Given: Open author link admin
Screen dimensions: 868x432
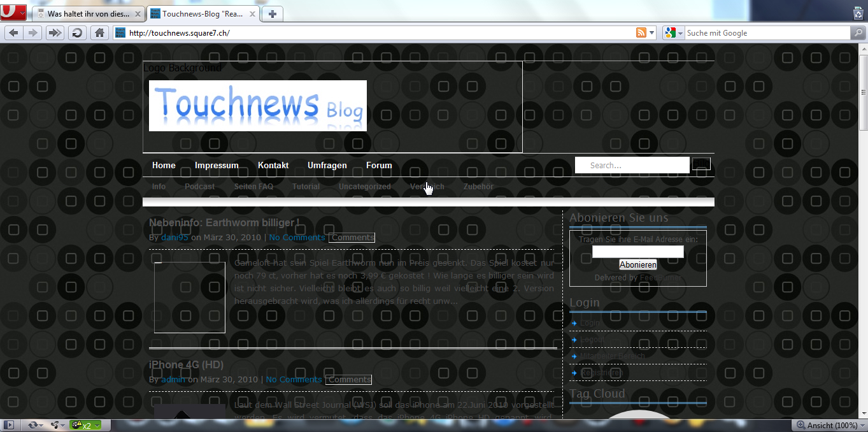Looking at the screenshot, I should coord(173,380).
